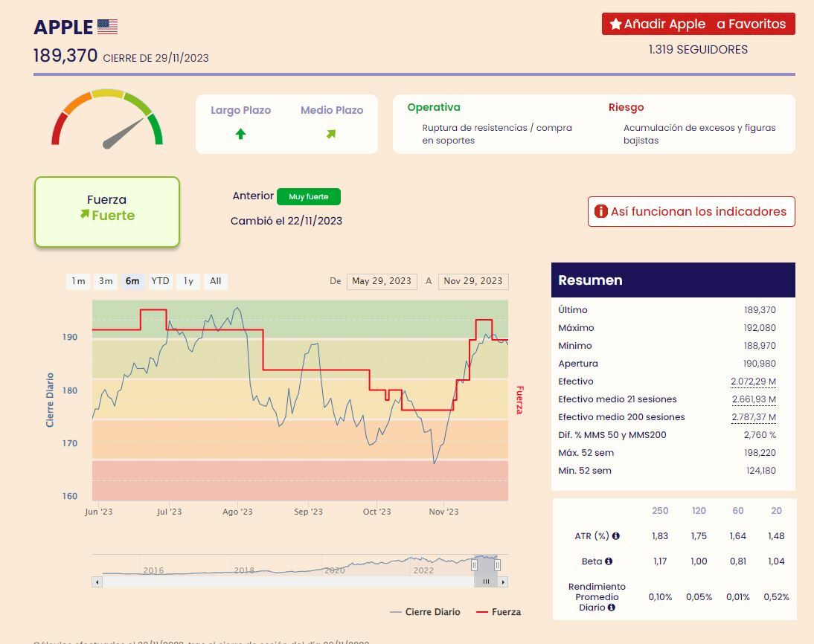The width and height of the screenshot is (814, 644).
Task: Click the info icon beside Beta
Action: point(609,561)
